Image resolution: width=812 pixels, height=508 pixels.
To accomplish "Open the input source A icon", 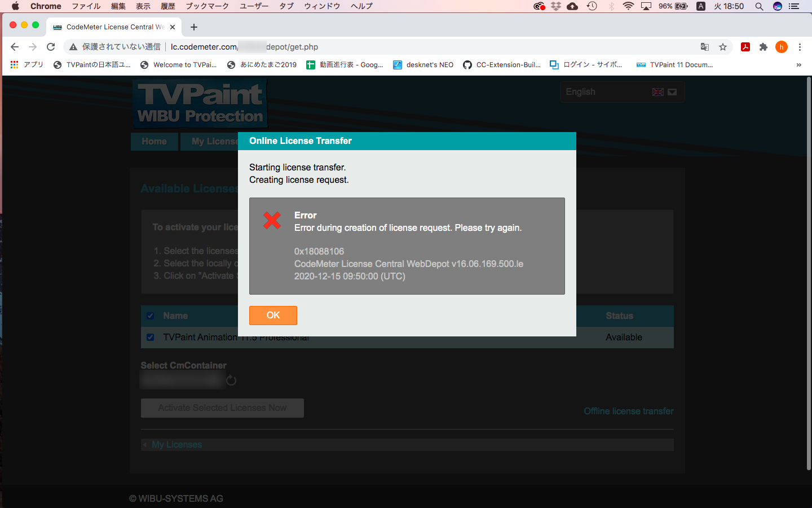I will coord(701,6).
